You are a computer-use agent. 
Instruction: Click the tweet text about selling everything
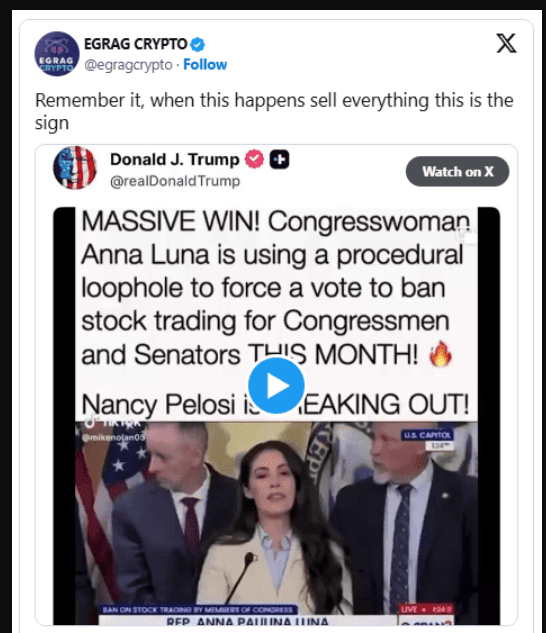274,111
